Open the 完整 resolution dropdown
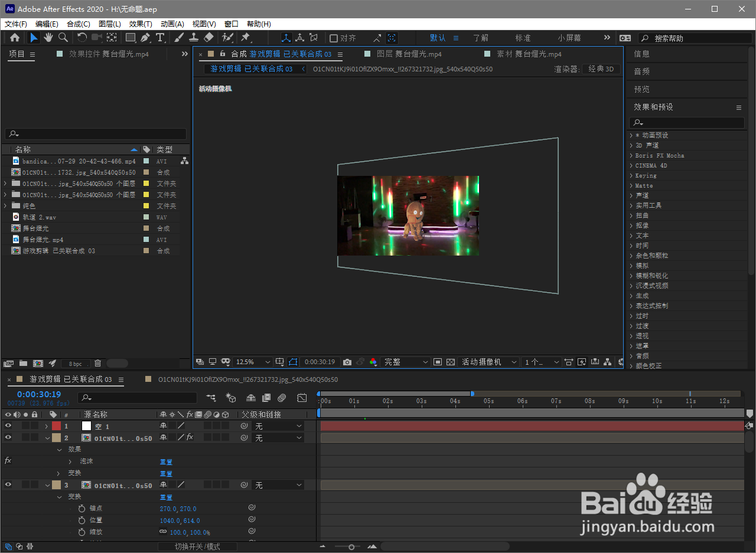 click(406, 362)
